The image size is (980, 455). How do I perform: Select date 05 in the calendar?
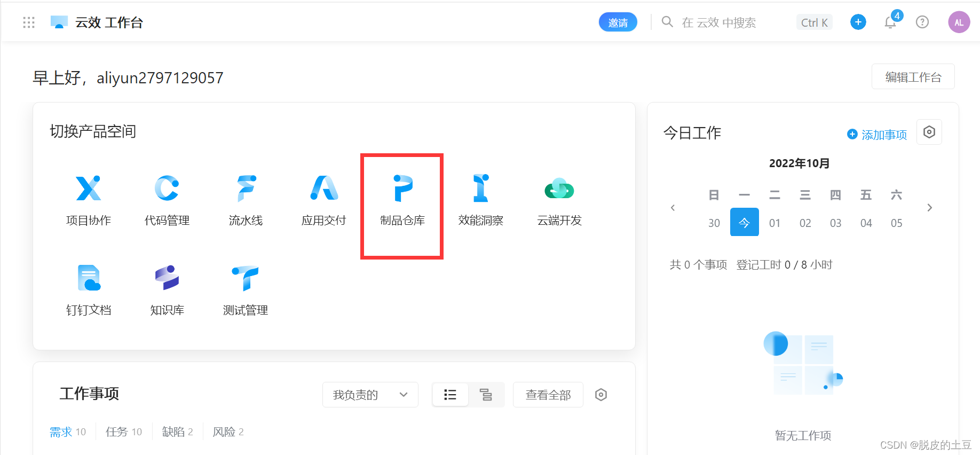tap(897, 223)
